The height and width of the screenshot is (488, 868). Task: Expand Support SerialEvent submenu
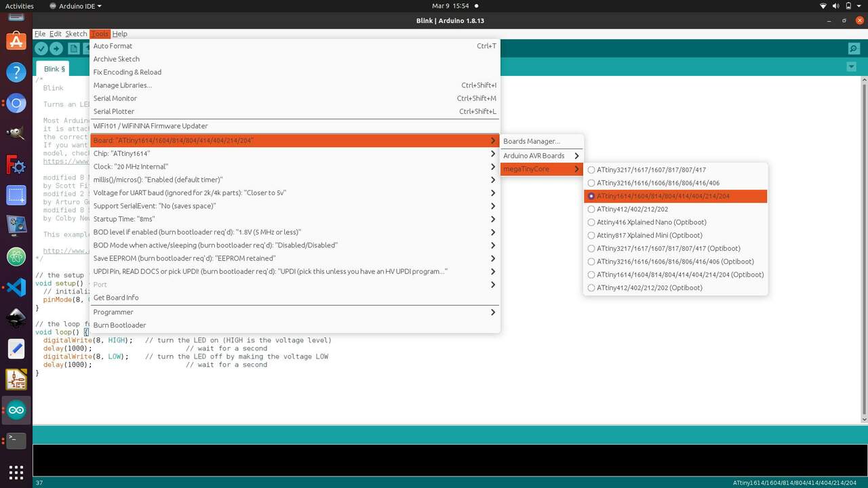(x=295, y=206)
